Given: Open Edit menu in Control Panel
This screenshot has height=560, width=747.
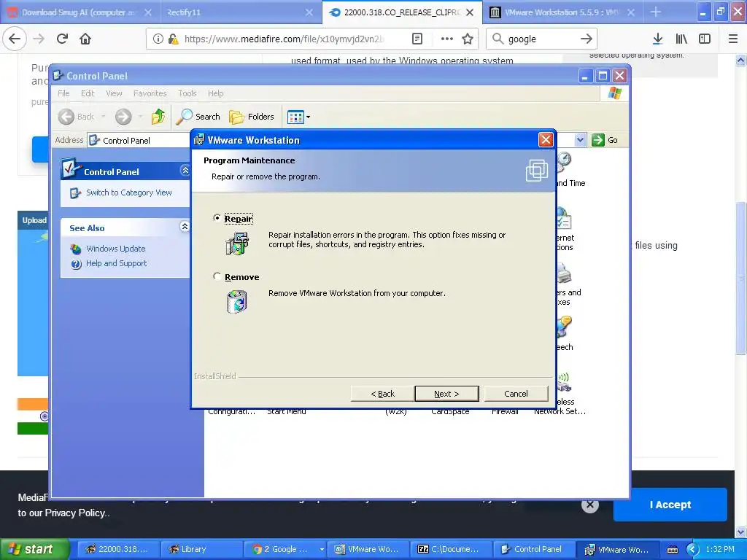Looking at the screenshot, I should [x=88, y=93].
